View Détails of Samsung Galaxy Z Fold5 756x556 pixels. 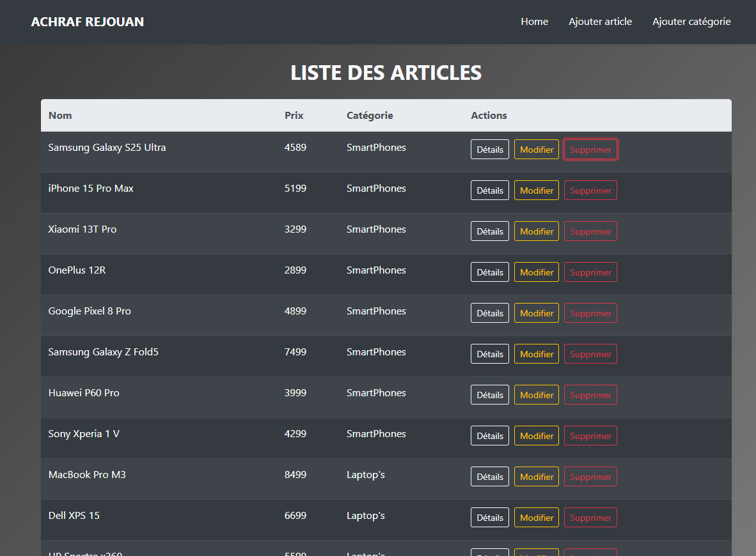pyautogui.click(x=490, y=354)
